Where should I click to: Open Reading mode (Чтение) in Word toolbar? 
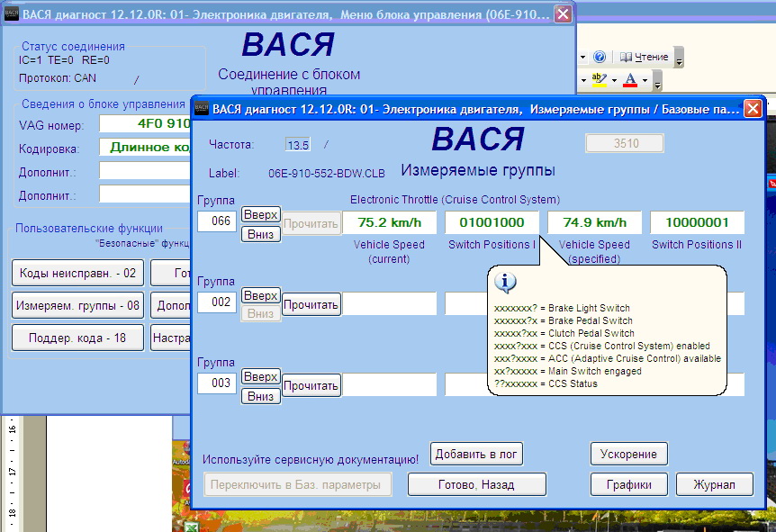[644, 57]
